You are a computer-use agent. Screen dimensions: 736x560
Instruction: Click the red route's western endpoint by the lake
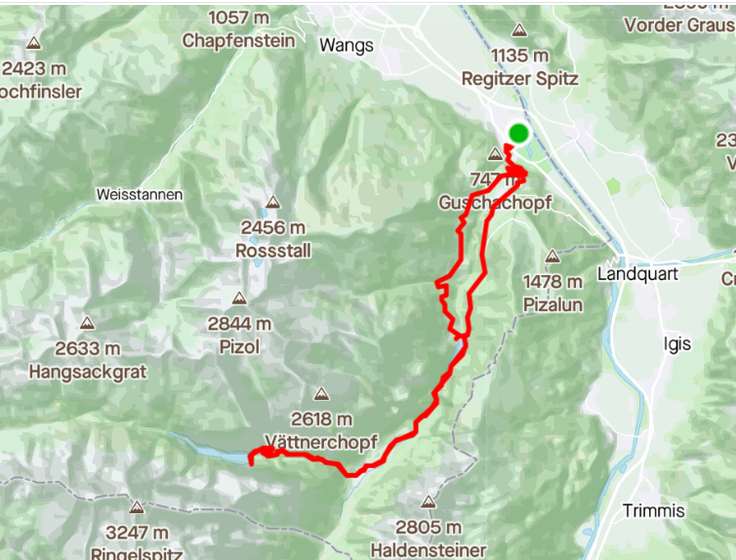252,463
